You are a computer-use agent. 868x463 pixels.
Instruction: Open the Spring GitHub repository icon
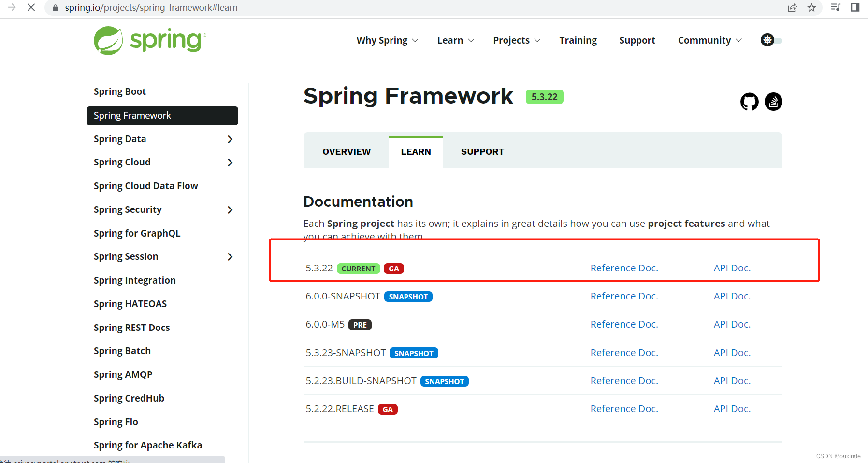(x=749, y=102)
